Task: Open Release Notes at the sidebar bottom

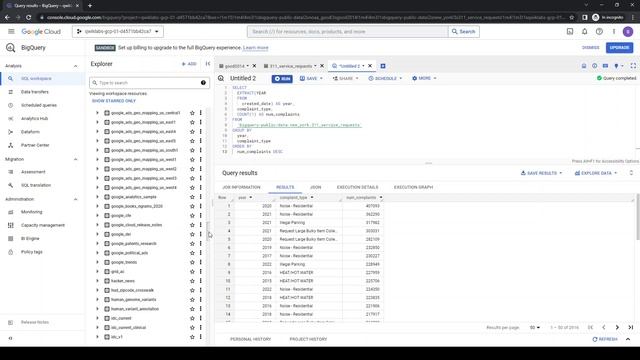Action: [x=35, y=322]
